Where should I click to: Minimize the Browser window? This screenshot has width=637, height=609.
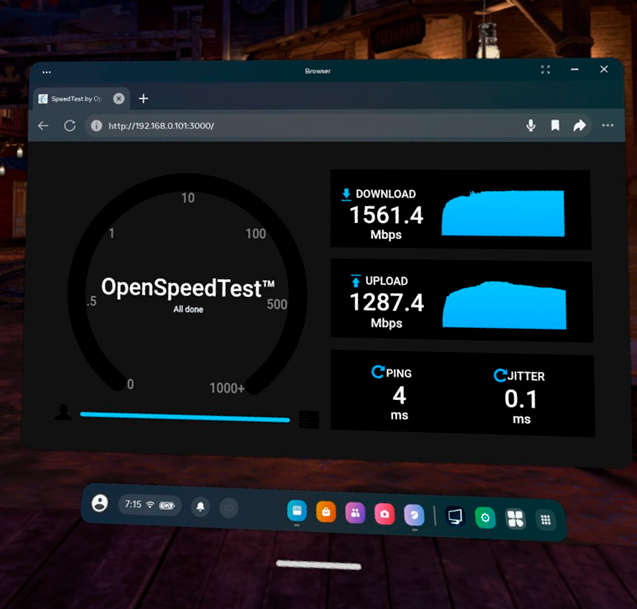(x=574, y=69)
